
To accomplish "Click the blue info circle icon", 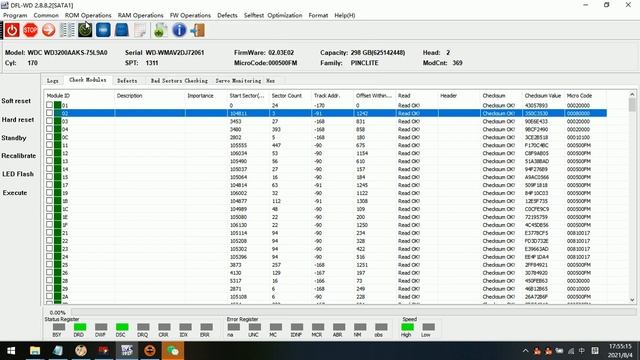I will point(179,30).
